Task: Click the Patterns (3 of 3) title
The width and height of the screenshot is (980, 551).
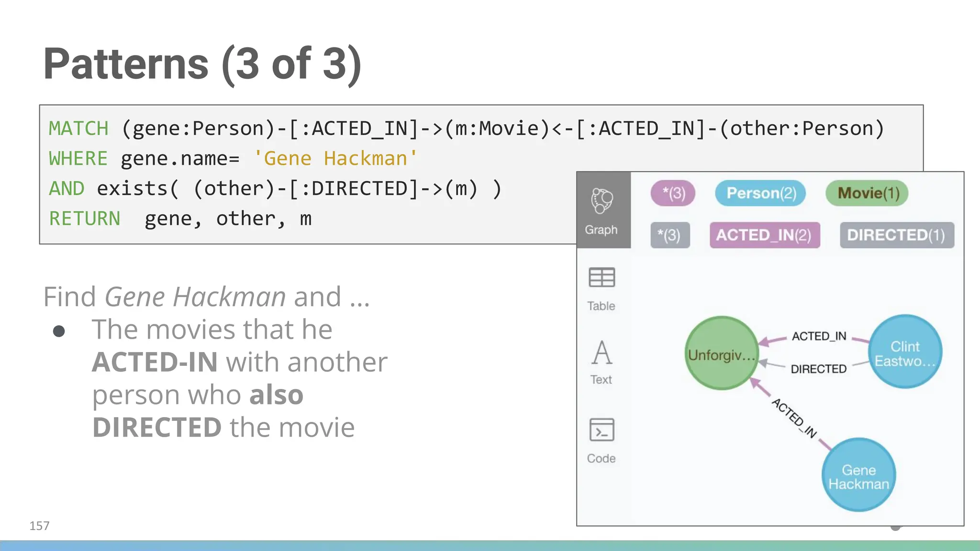Action: 202,64
